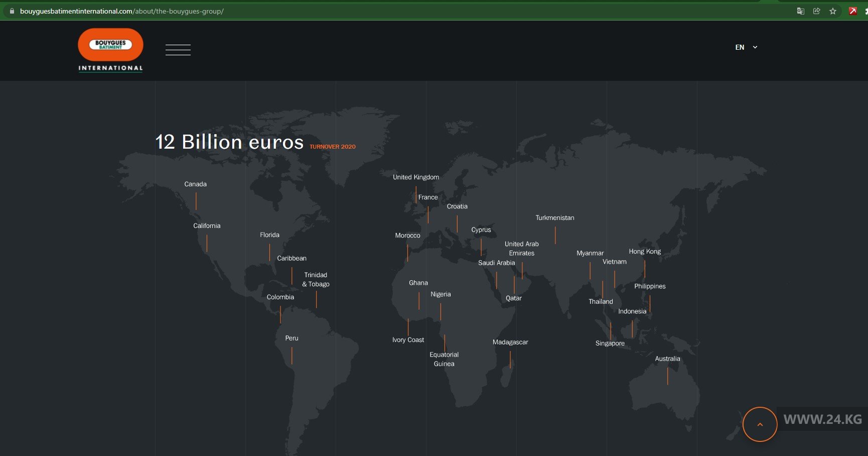This screenshot has height=456, width=868.
Task: Expand the EN language dropdown
Action: click(746, 47)
